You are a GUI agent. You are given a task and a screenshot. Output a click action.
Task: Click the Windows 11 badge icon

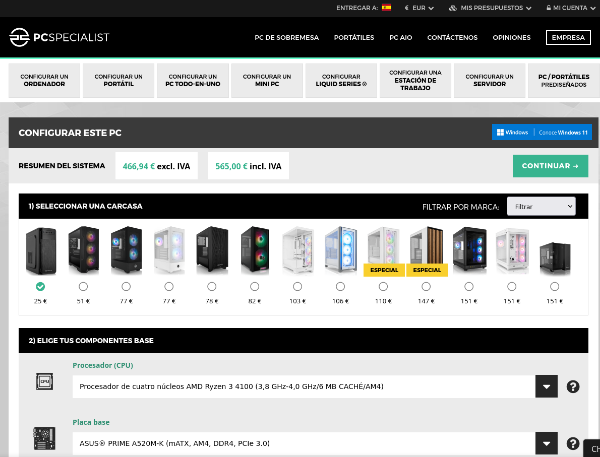coord(540,132)
